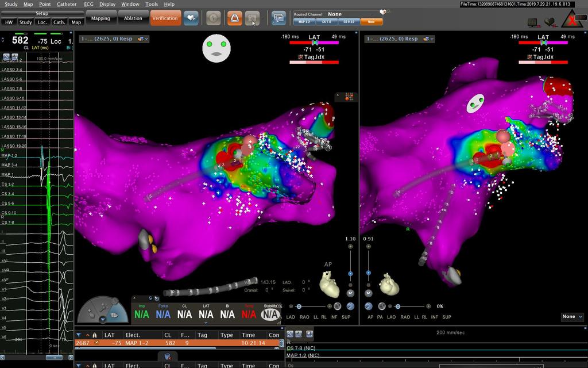Image resolution: width=588 pixels, height=368 pixels.
Task: Click the right map blue rotate icon
Action: (369, 306)
